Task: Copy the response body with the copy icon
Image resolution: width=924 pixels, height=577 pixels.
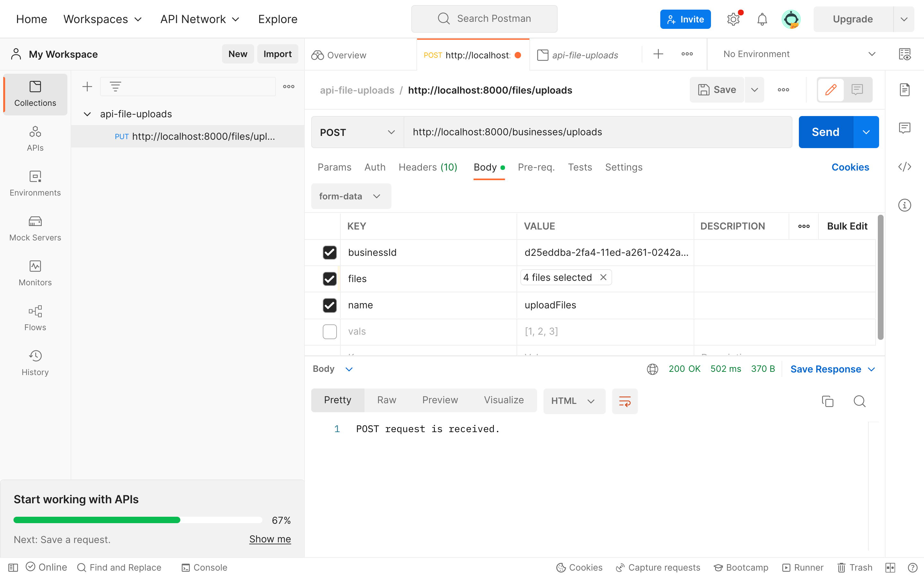Action: coord(827,401)
